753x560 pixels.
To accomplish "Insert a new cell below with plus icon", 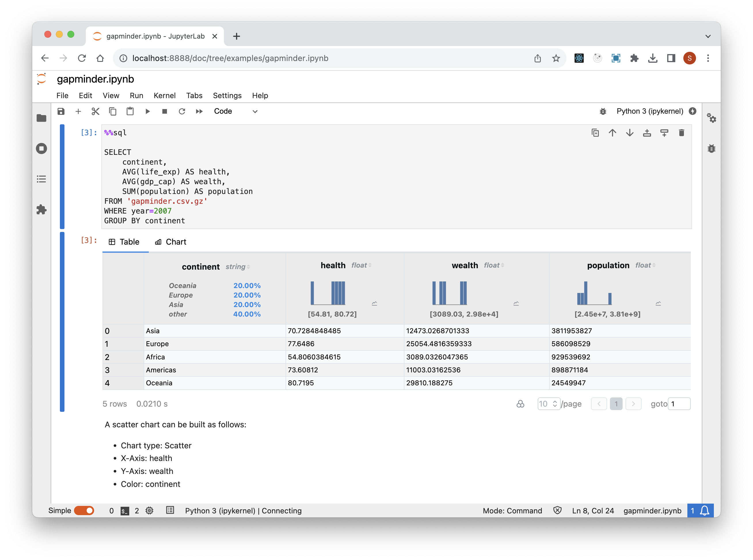I will 78,112.
